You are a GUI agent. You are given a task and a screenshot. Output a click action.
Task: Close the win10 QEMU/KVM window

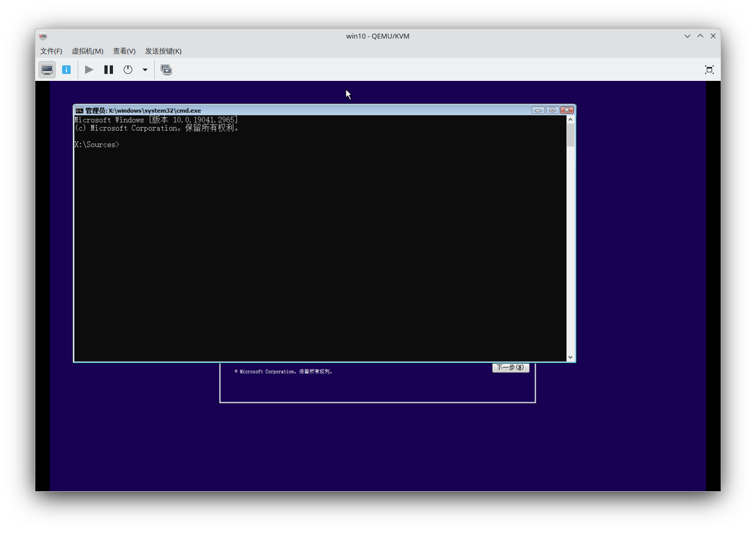(713, 36)
